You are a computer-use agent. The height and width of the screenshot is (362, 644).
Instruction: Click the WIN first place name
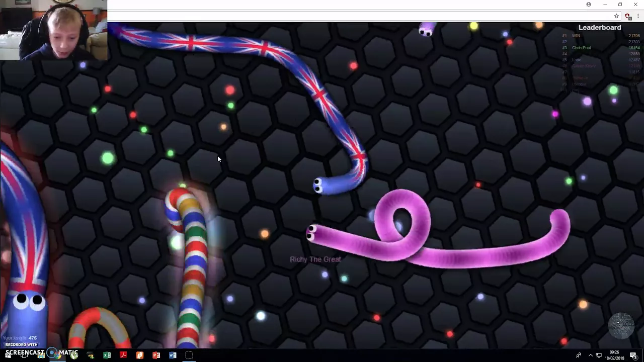576,36
